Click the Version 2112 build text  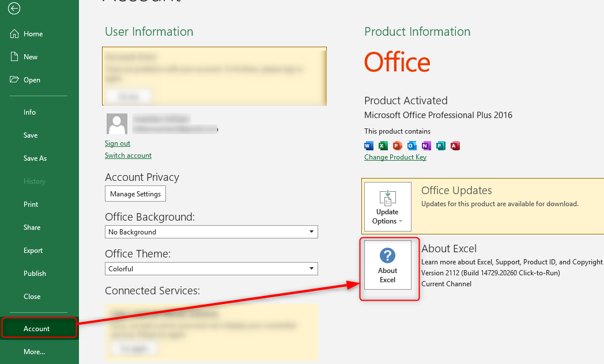click(x=491, y=273)
